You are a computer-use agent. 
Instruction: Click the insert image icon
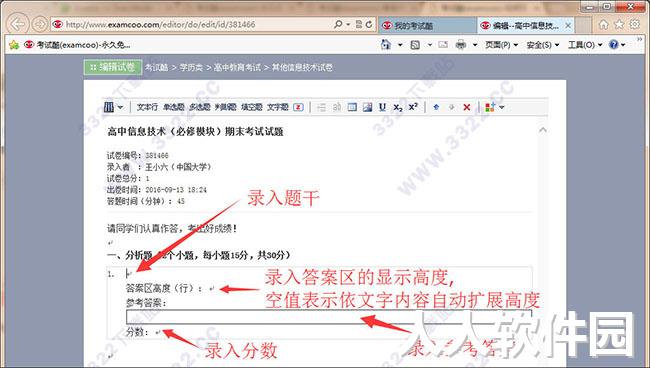(367, 107)
